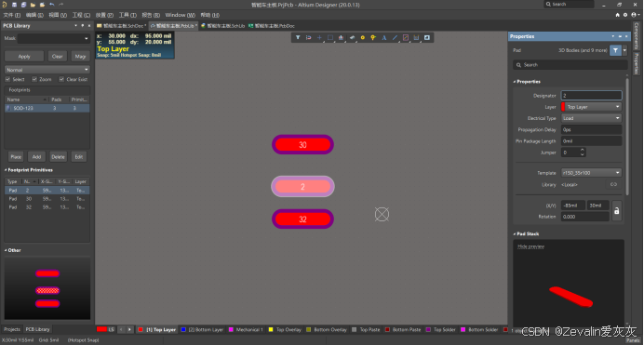Switch to the SchDoc document tab
Image resolution: width=644 pixels, height=345 pixels.
(x=121, y=25)
